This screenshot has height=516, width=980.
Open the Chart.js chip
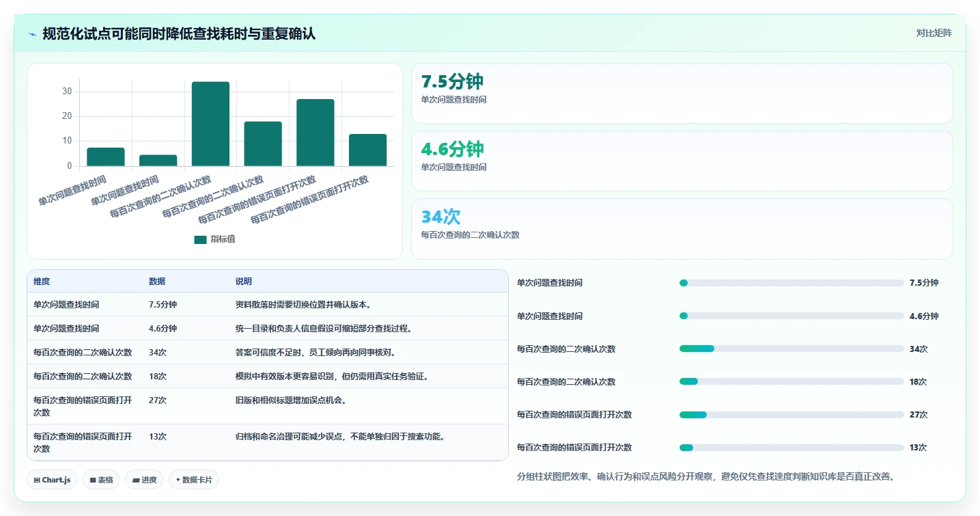(x=53, y=480)
